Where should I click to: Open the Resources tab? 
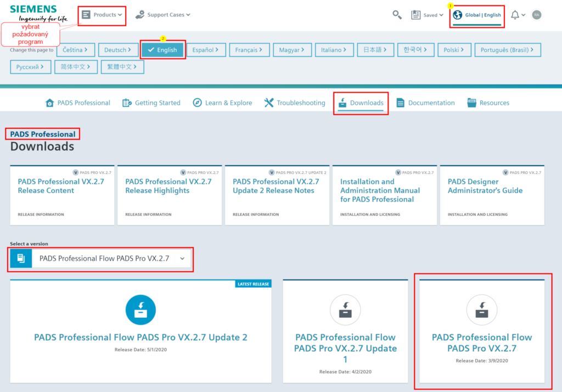[x=488, y=103]
